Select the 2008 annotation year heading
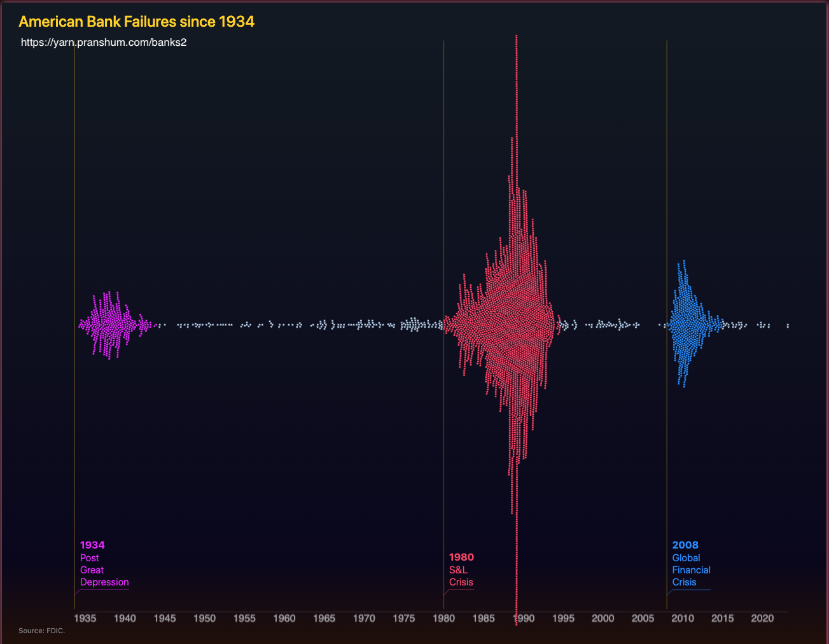This screenshot has width=829, height=644. click(685, 545)
